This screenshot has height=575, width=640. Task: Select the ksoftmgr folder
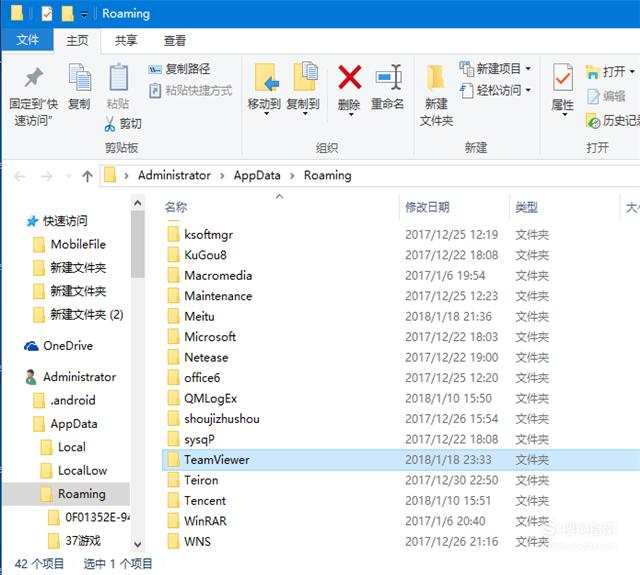click(200, 235)
